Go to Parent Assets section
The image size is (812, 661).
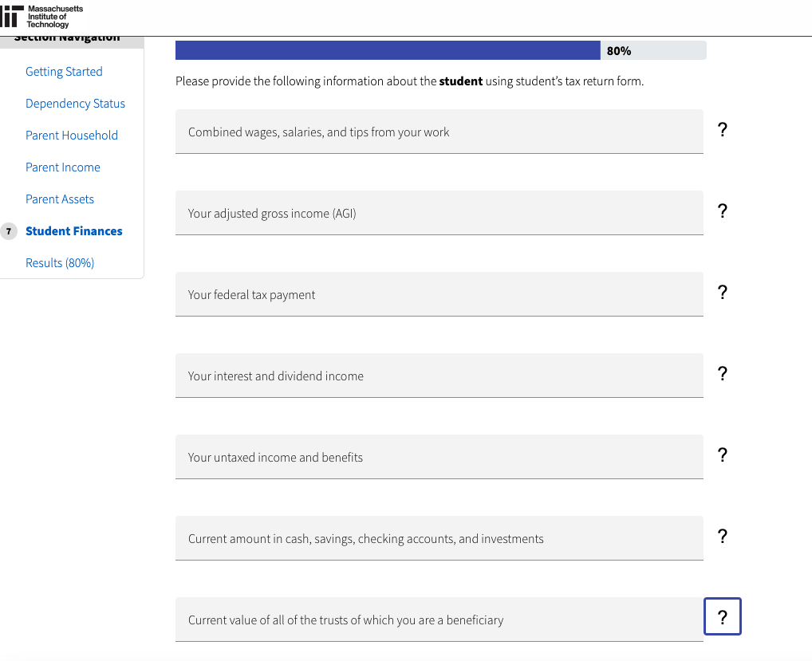pos(60,199)
